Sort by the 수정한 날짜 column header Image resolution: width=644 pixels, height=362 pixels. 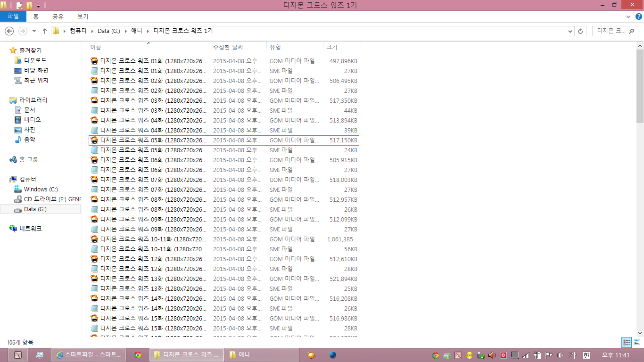(238, 47)
